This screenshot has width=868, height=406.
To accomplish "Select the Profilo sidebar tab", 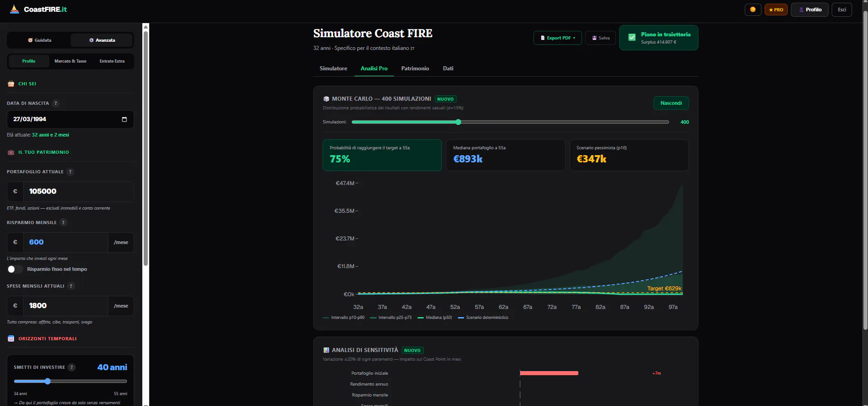I will (29, 61).
